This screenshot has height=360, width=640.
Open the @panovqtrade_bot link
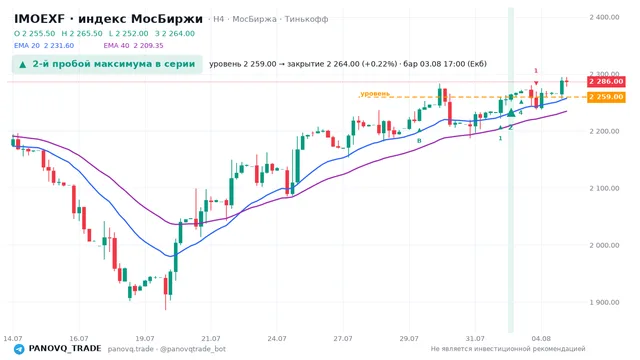coord(193,349)
